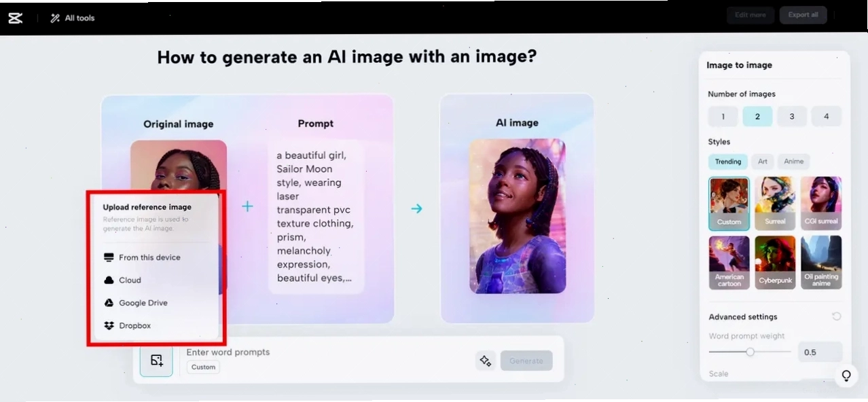Click the Cloud icon in upload menu
Viewport: 868px width, 402px height.
pos(109,280)
